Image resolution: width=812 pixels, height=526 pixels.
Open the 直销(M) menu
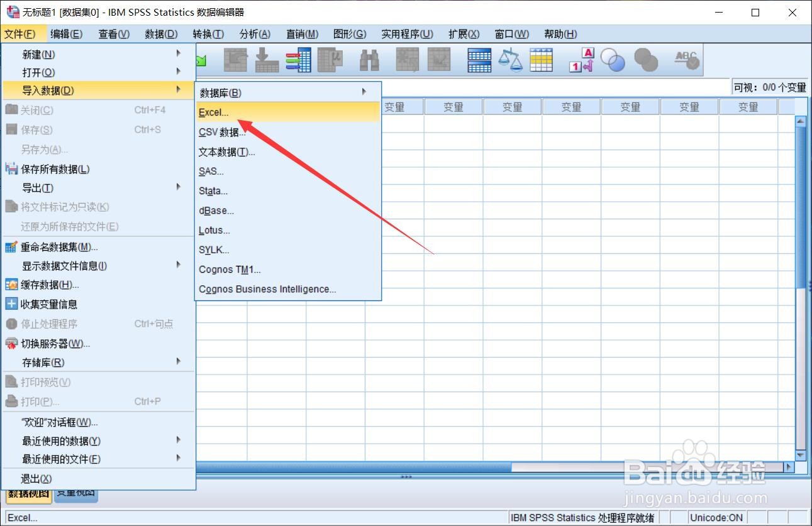302,34
